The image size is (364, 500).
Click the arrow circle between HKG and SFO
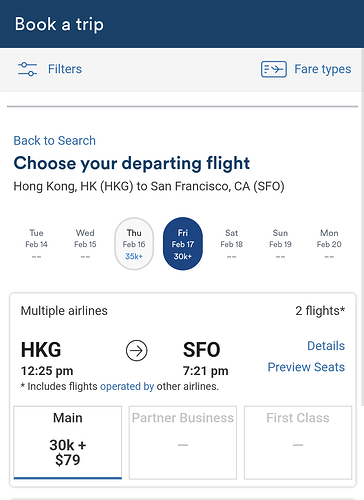tap(137, 351)
